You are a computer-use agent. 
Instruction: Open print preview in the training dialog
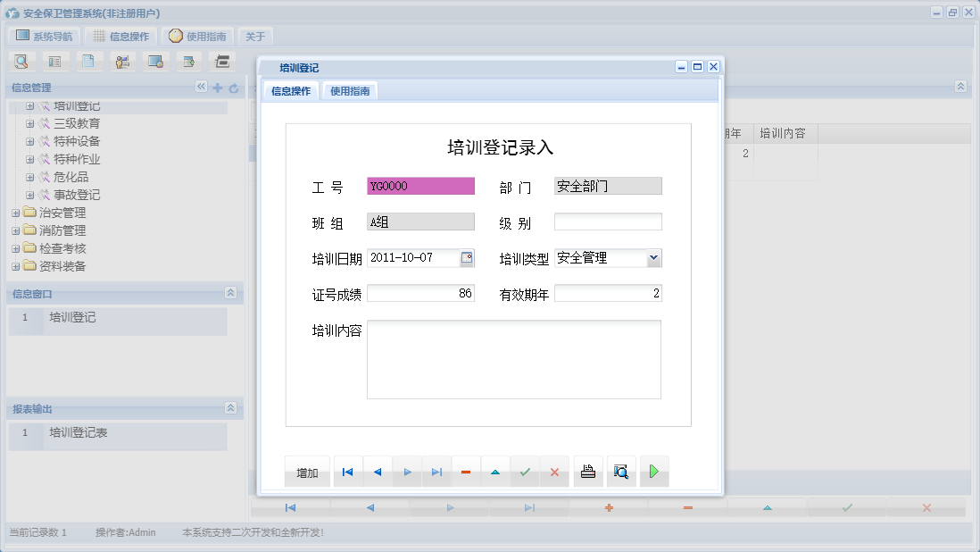click(x=621, y=472)
